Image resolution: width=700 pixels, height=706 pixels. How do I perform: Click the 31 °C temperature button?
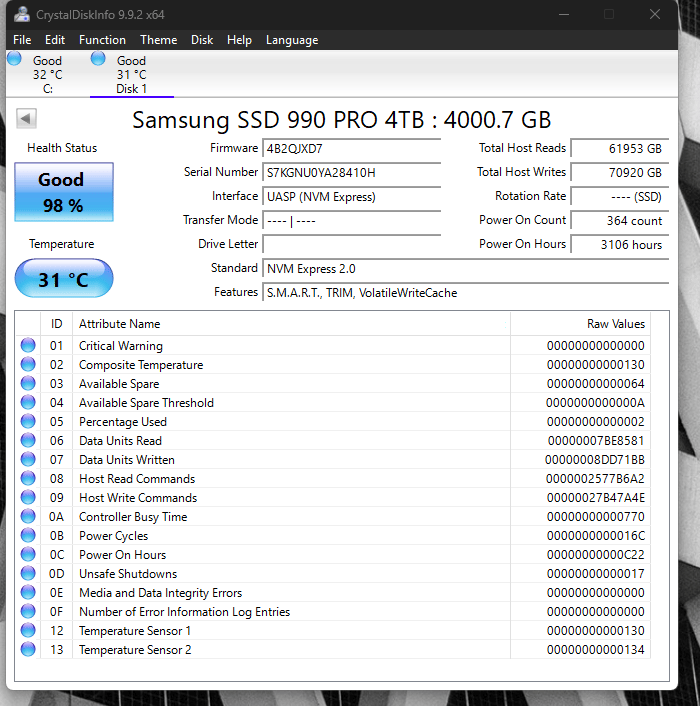pos(64,278)
